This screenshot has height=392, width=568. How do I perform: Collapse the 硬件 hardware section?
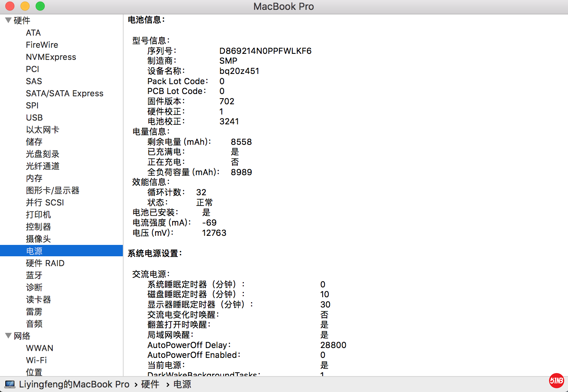[8, 20]
